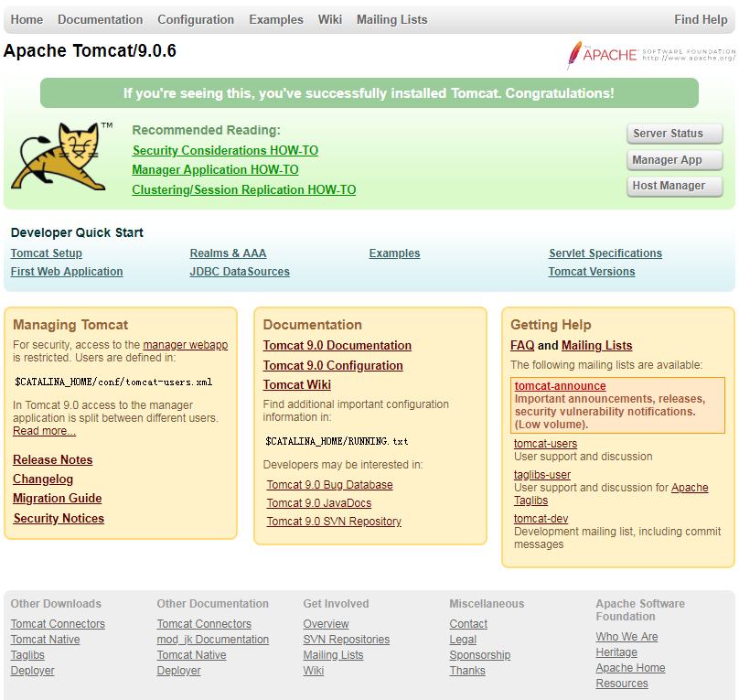
Task: Select Configuration in the top navigation bar
Action: [196, 19]
